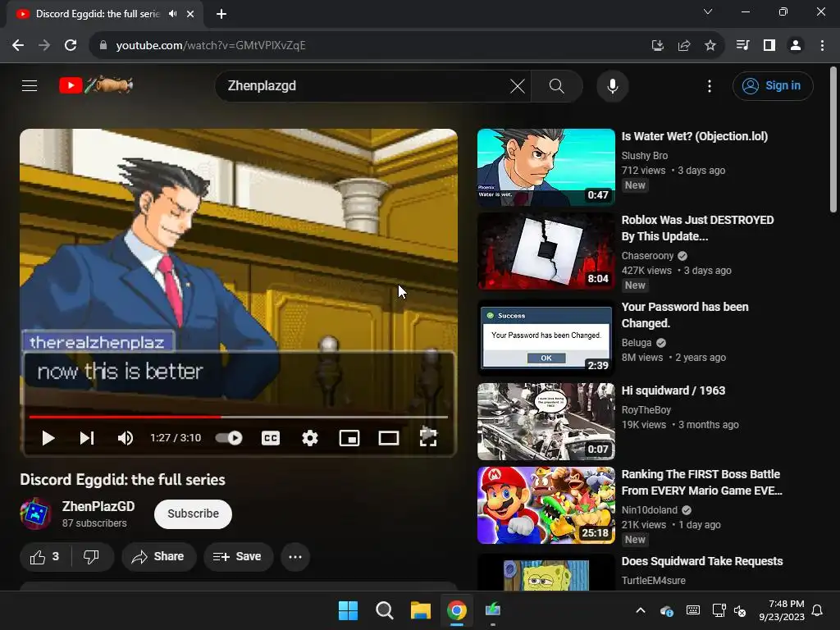Mute the video volume
The width and height of the screenshot is (840, 630).
[x=126, y=438]
